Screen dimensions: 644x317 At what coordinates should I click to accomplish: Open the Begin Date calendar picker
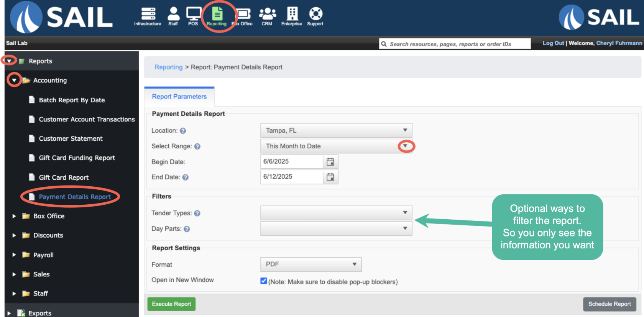[x=330, y=162]
